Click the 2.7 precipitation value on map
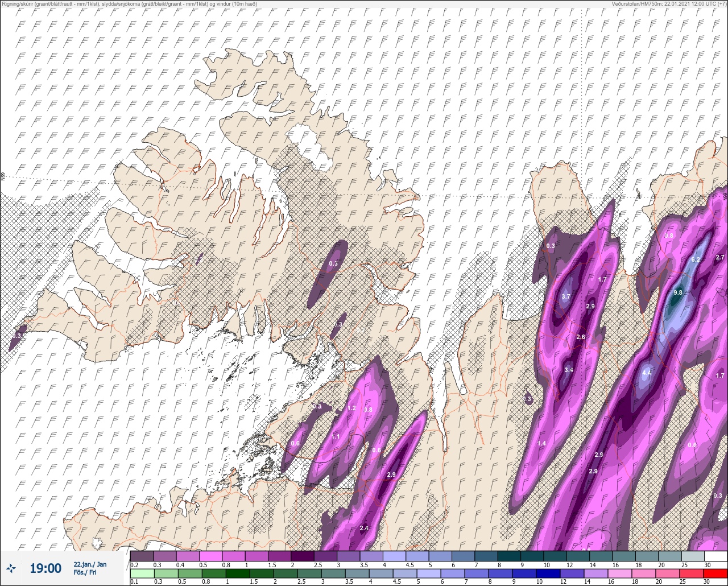Image resolution: width=728 pixels, height=586 pixels. tap(720, 258)
